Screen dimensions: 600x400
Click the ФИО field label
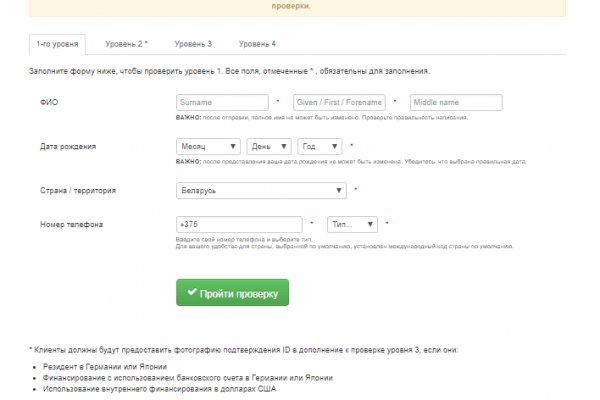[x=47, y=102]
